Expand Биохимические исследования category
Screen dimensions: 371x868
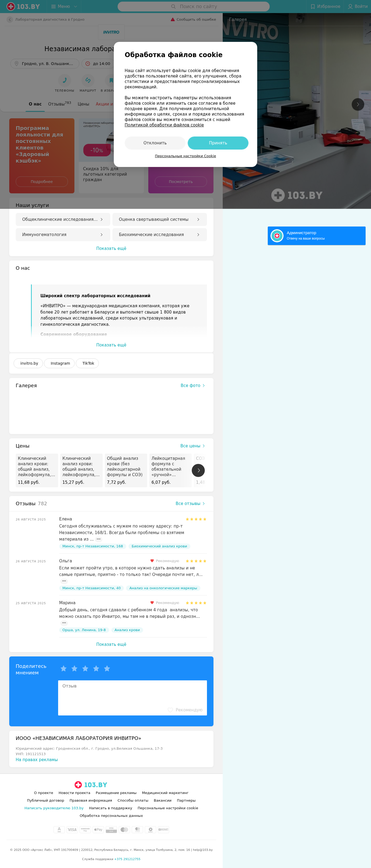coord(160,234)
